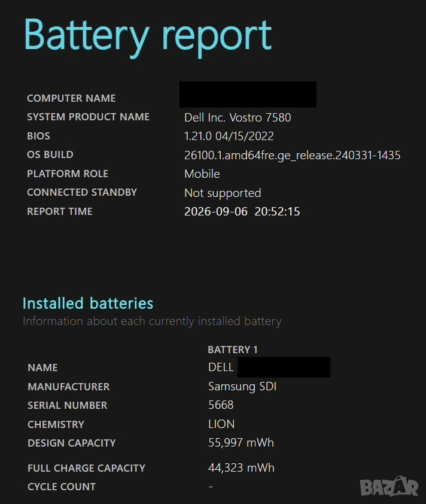Click the redacted computer name box

tap(248, 95)
